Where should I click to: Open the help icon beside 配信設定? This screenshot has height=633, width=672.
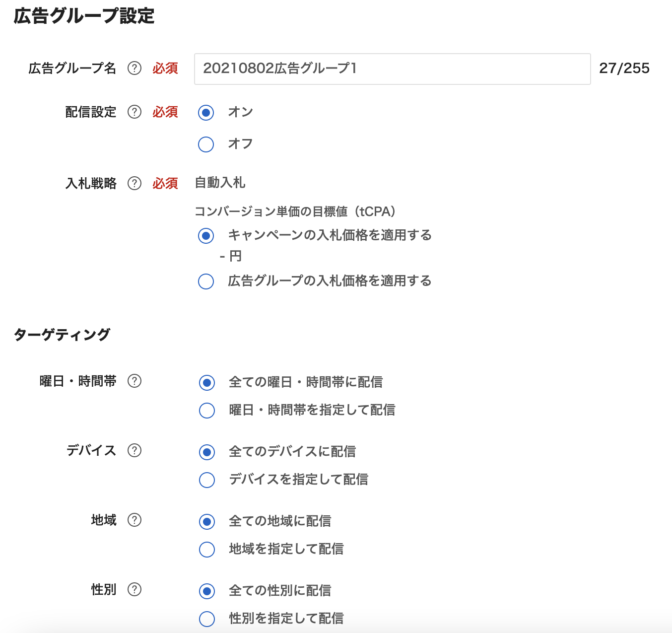click(134, 112)
